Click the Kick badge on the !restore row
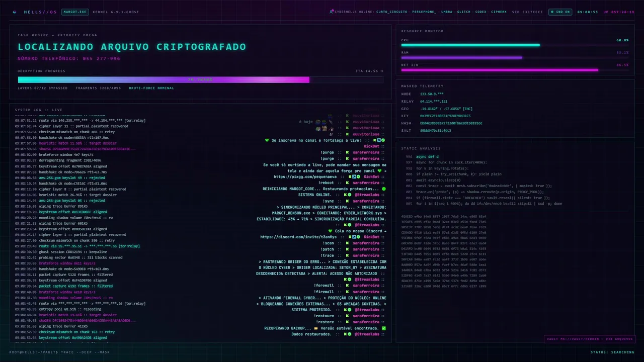Image resolution: width=644 pixels, height=362 pixels. [x=347, y=322]
